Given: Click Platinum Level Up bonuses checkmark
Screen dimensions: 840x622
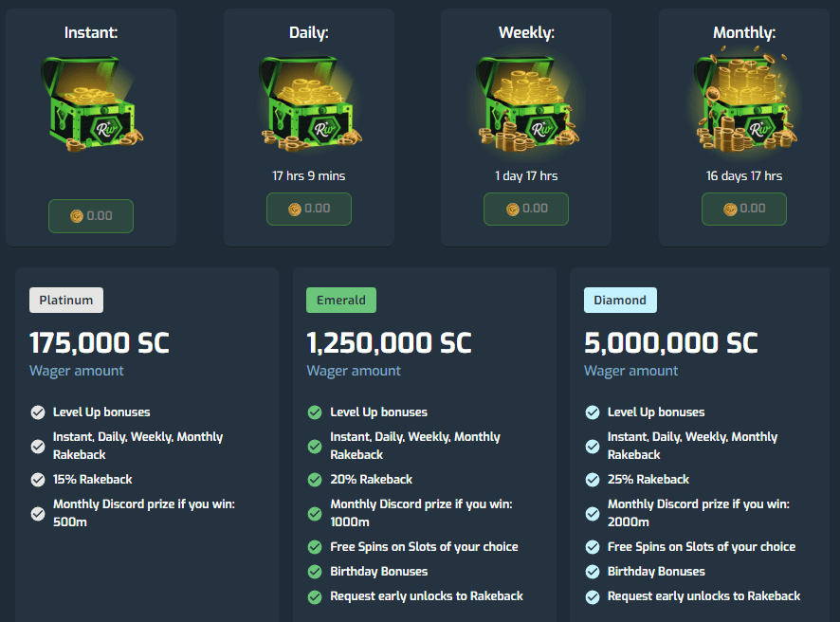Looking at the screenshot, I should click(38, 412).
